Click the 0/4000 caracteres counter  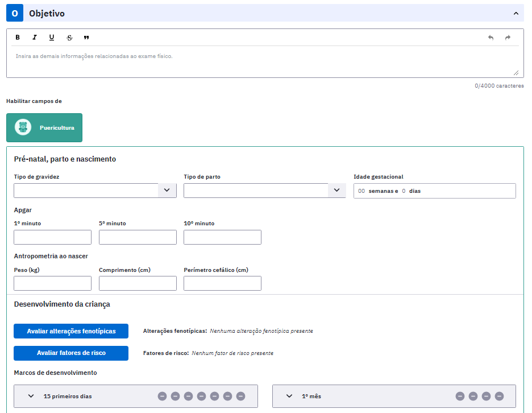pos(499,85)
